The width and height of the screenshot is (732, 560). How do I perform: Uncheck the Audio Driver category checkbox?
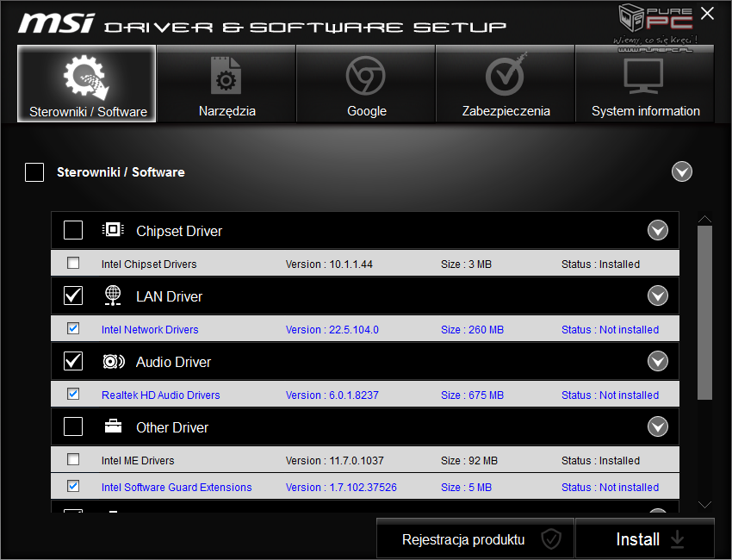click(x=73, y=361)
